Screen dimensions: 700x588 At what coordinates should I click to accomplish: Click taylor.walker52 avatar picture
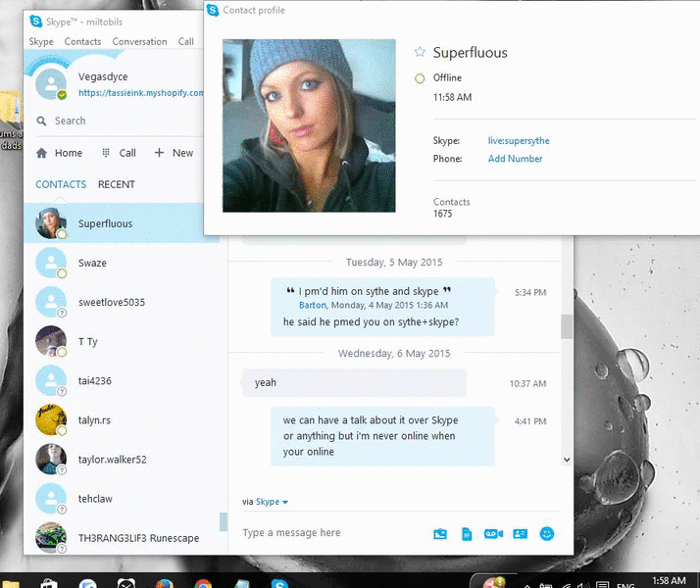50,459
